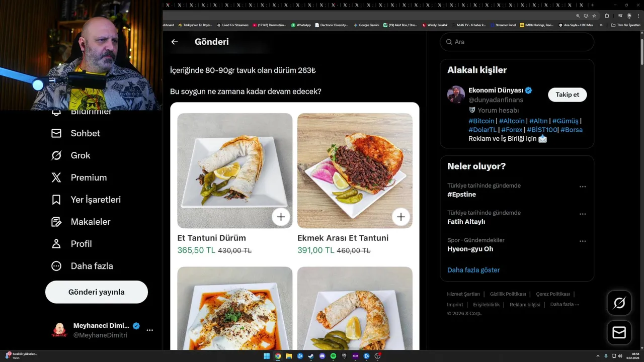This screenshot has width=644, height=362.
Task: Open Yer İşaretleri bookmarks
Action: pos(86,200)
